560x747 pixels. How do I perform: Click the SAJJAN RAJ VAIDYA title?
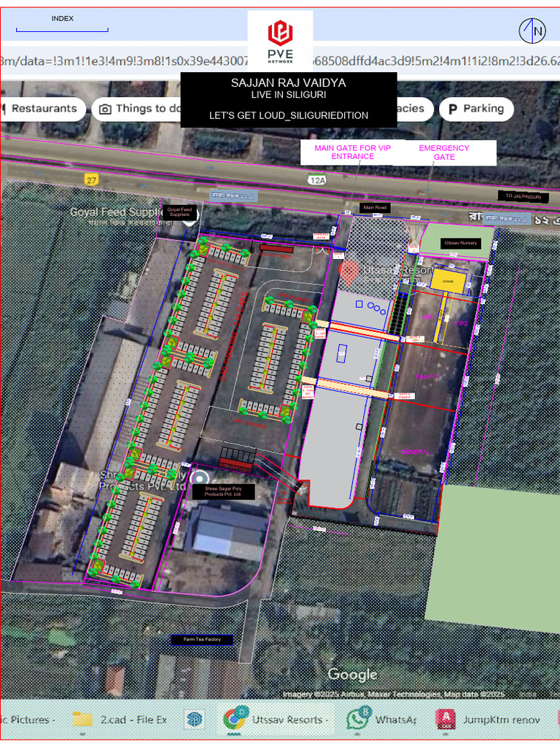pos(289,83)
